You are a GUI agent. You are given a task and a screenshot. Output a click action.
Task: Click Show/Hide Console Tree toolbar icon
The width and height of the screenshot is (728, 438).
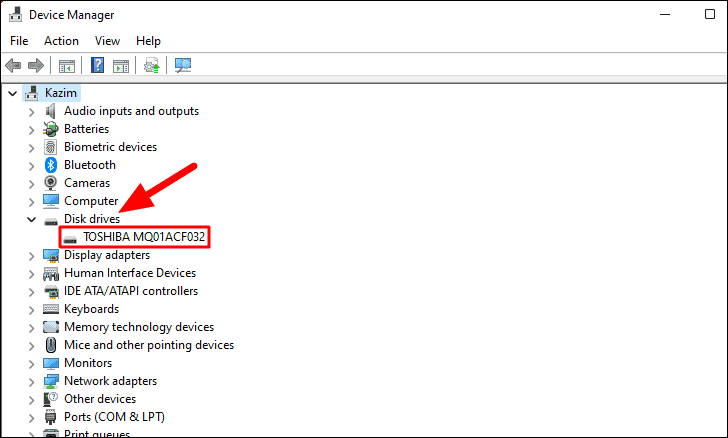(67, 66)
